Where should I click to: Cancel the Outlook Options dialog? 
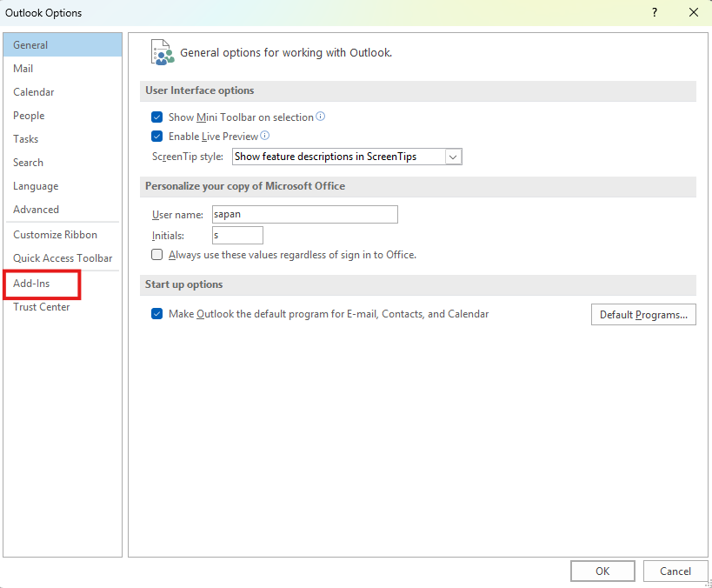tap(675, 571)
